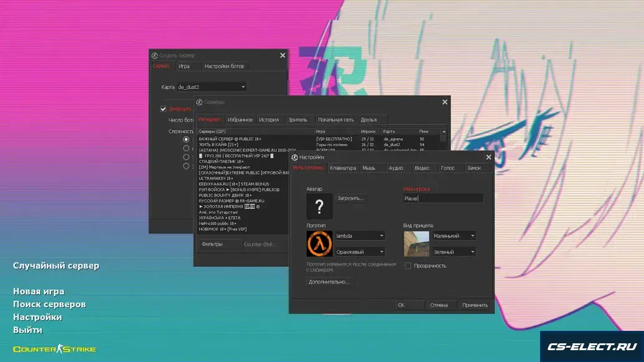Toggle the Прозрачность checkbox
Viewport: 644px width, 362px height.
click(x=408, y=266)
